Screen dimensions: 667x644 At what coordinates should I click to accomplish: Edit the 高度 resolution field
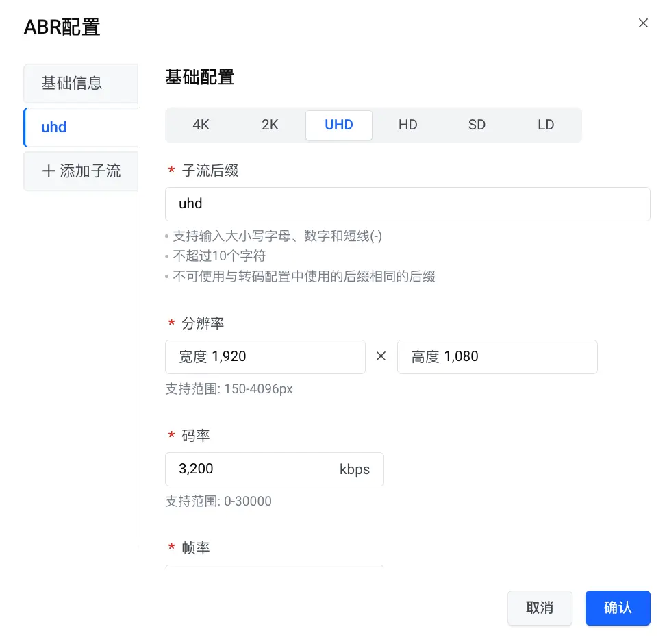(497, 357)
